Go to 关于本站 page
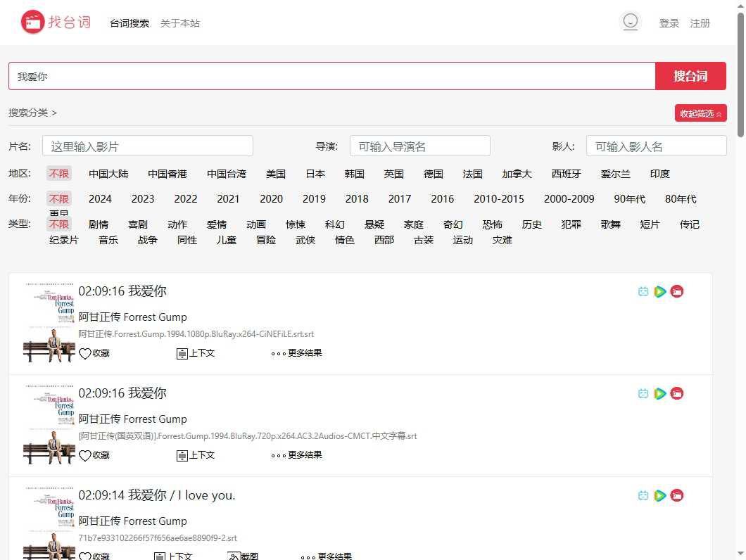Viewport: 746px width, 560px height. [x=180, y=23]
